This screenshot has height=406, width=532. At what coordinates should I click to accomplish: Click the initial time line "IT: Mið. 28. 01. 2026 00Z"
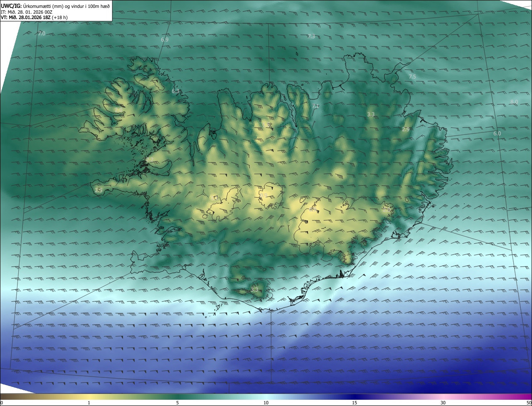click(27, 12)
